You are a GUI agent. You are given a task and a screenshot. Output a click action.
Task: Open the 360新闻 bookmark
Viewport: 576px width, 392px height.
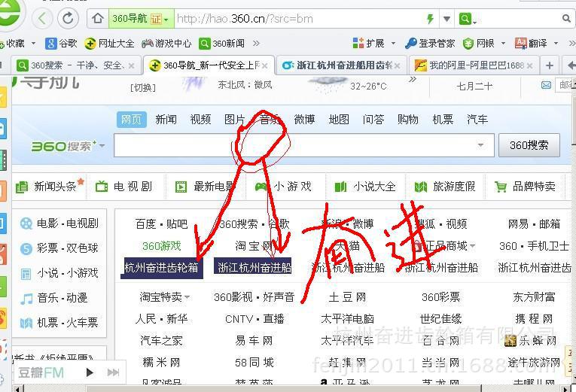(221, 44)
